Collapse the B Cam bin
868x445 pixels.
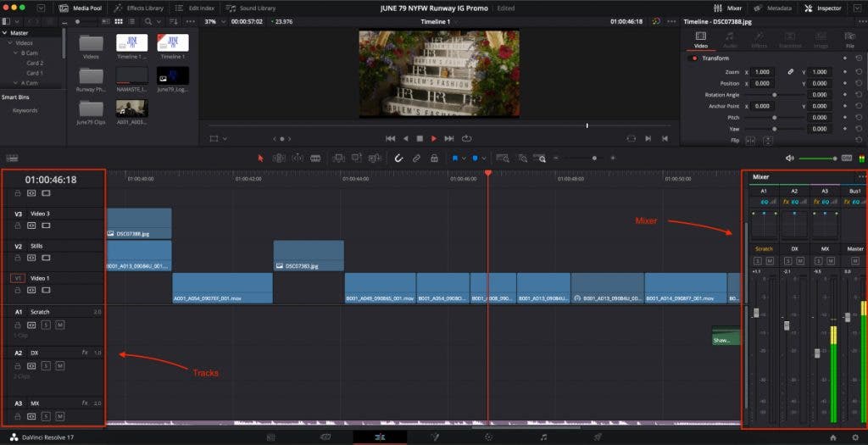[x=16, y=53]
